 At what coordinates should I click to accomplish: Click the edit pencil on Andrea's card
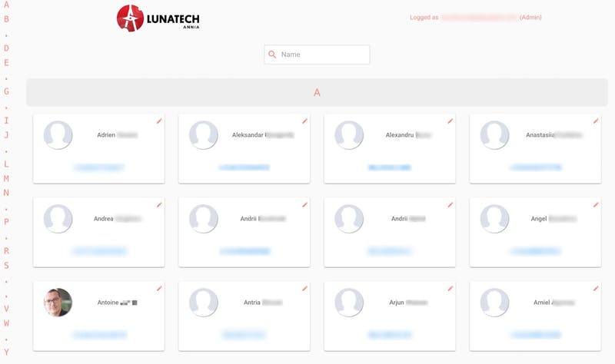(159, 205)
